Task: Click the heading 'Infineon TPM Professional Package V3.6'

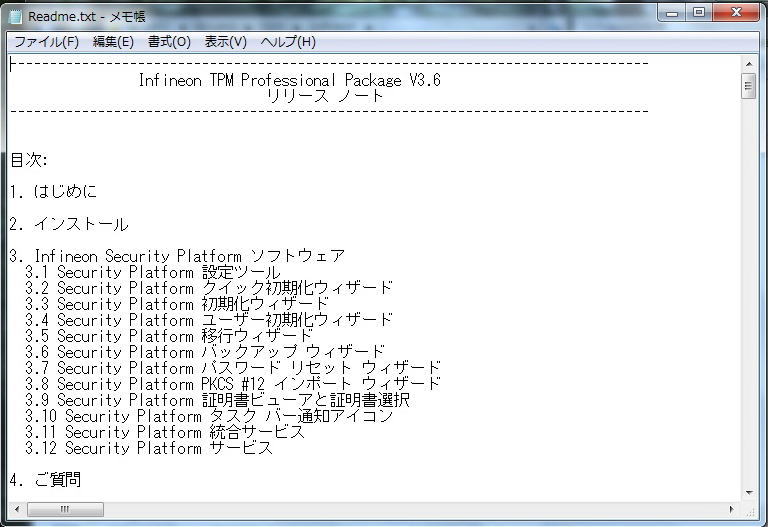Action: 289,80
